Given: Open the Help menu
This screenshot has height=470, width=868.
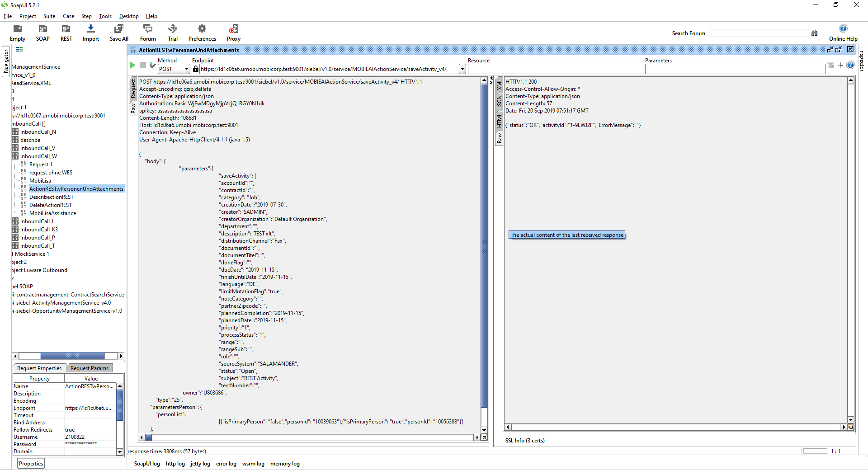Looking at the screenshot, I should pos(151,16).
